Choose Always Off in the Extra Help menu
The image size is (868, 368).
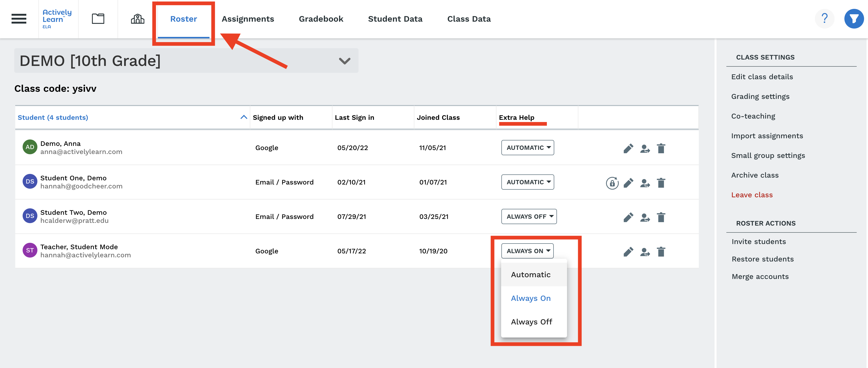click(534, 322)
